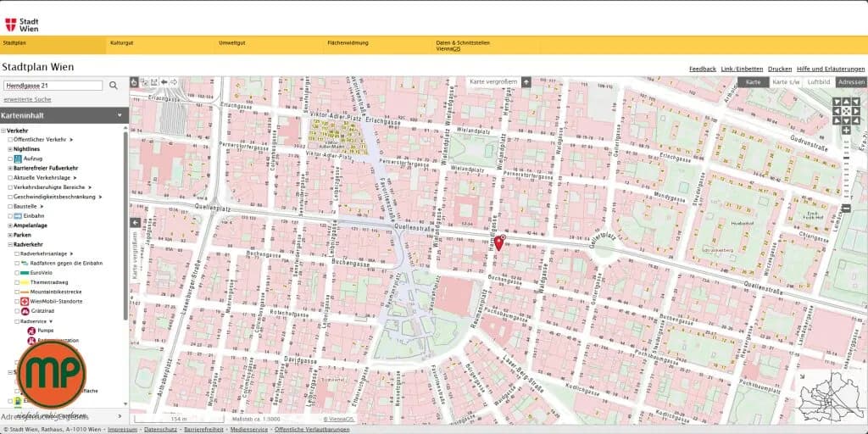Image resolution: width=868 pixels, height=434 pixels.
Task: Open the Link/Einbetten link
Action: click(742, 70)
